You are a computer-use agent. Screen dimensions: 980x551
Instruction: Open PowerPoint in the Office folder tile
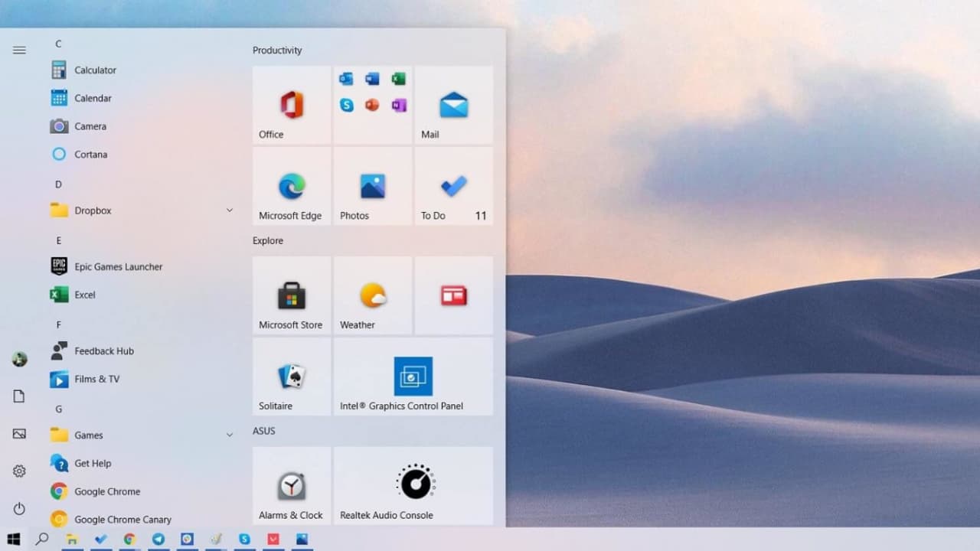pos(372,105)
